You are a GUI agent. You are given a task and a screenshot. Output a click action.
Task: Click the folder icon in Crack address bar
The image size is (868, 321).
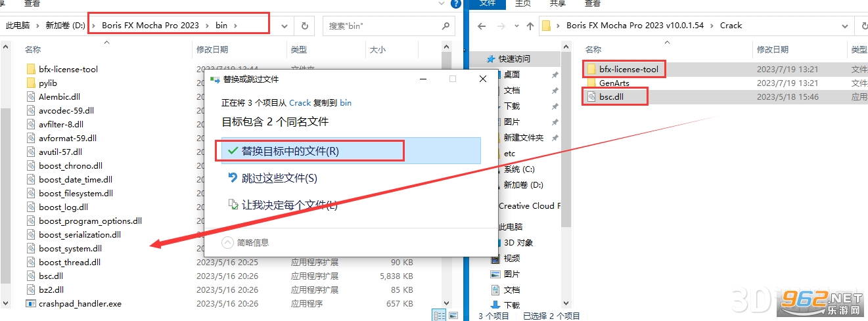point(545,26)
